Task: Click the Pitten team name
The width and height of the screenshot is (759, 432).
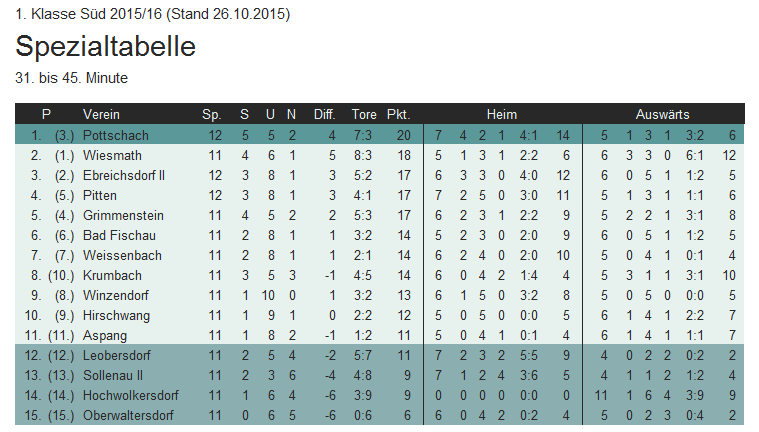Action: [99, 196]
